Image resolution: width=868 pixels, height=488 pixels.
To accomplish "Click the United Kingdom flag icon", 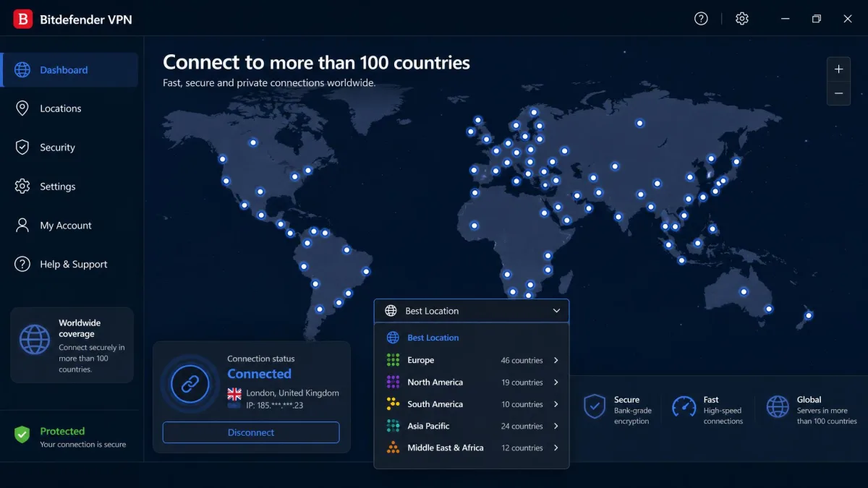I will tap(234, 394).
